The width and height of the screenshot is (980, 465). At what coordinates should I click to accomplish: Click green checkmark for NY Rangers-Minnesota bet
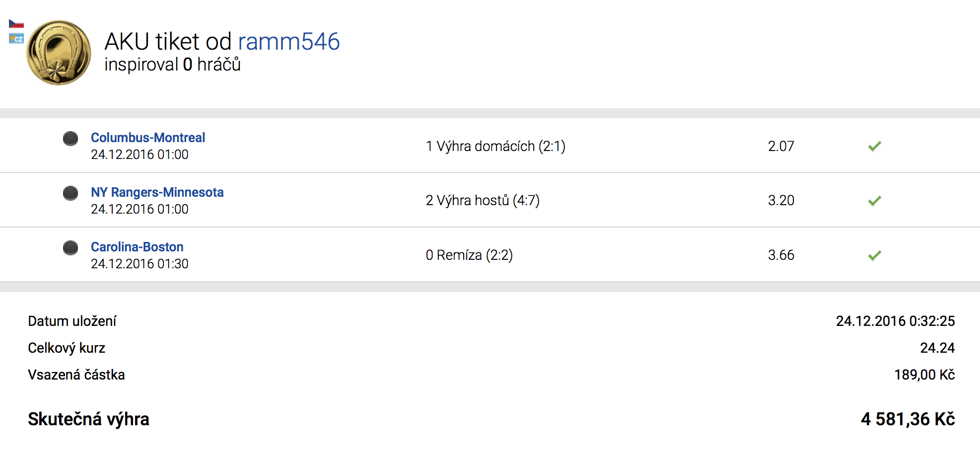pos(875,201)
